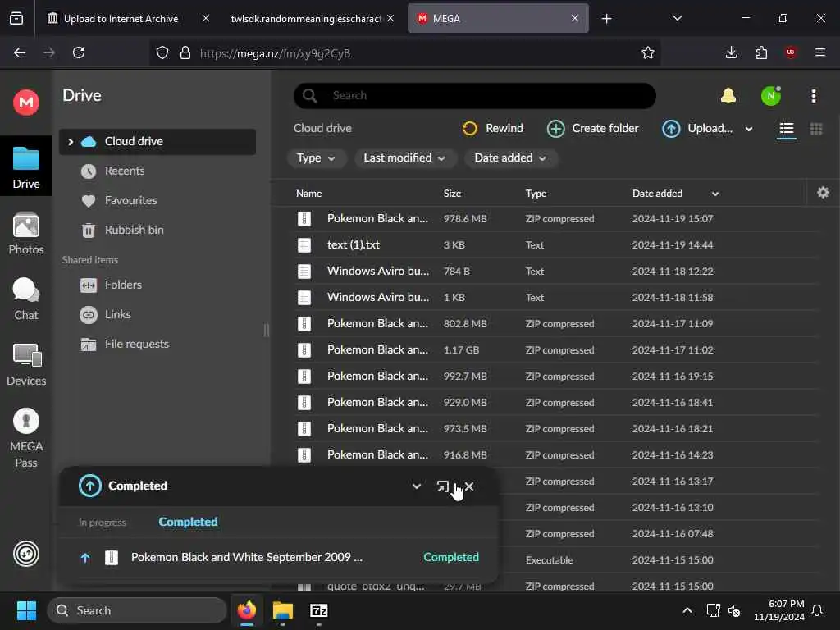Click the MEGA search field
Viewport: 840px width, 630px height.
tap(475, 95)
